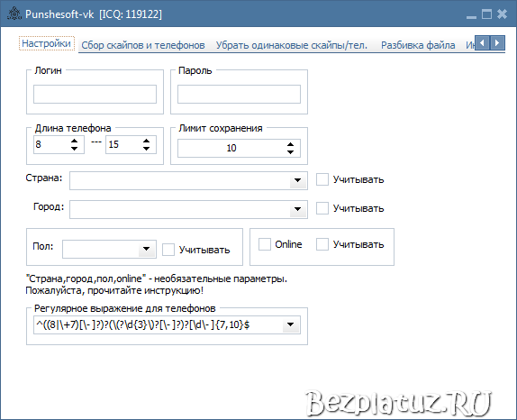The width and height of the screenshot is (517, 420).
Task: Open the Город dropdown list
Action: tap(297, 209)
